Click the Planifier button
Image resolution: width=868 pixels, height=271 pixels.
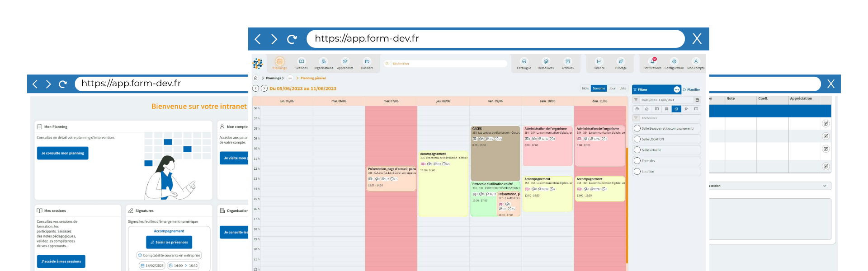[x=691, y=89]
